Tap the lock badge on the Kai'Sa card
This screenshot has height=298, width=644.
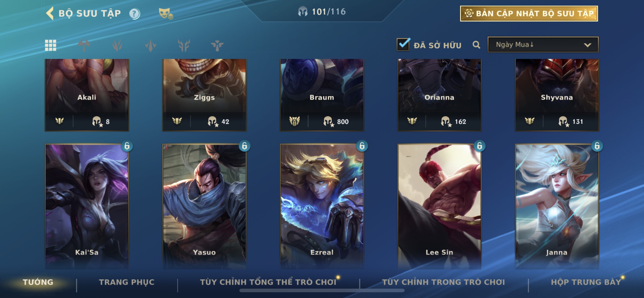point(127,146)
